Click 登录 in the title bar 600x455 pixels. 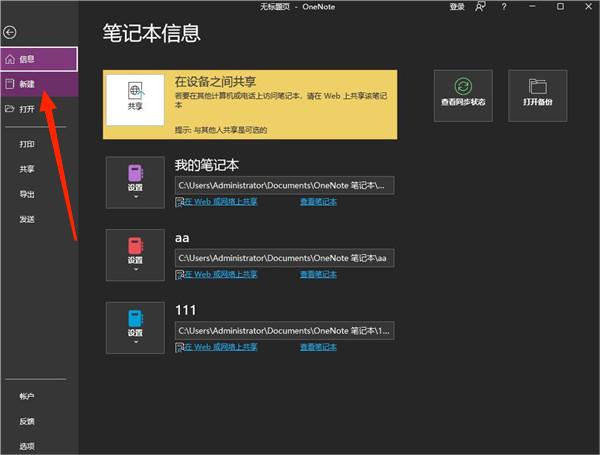(457, 7)
